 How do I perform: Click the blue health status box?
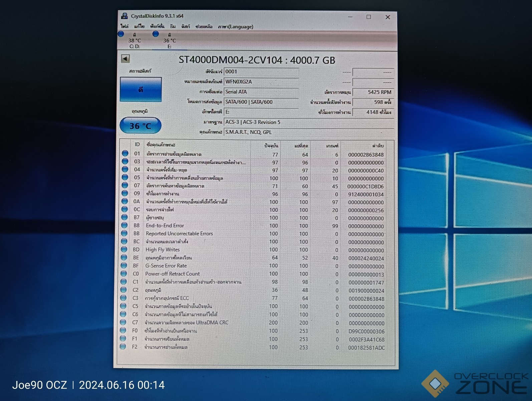(141, 90)
